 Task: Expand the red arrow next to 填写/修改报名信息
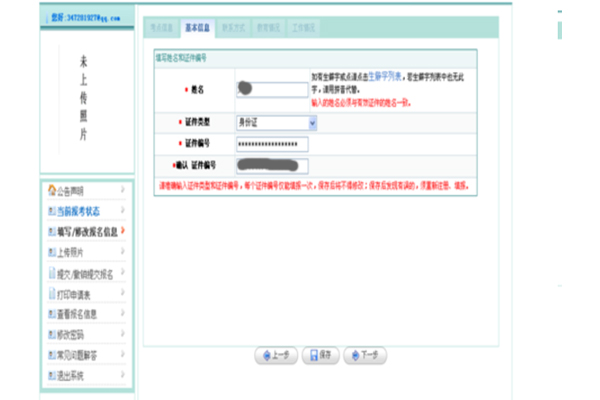[123, 231]
